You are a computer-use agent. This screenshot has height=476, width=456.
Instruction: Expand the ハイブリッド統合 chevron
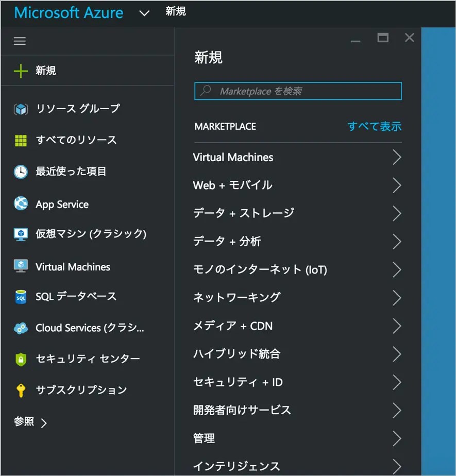[397, 354]
